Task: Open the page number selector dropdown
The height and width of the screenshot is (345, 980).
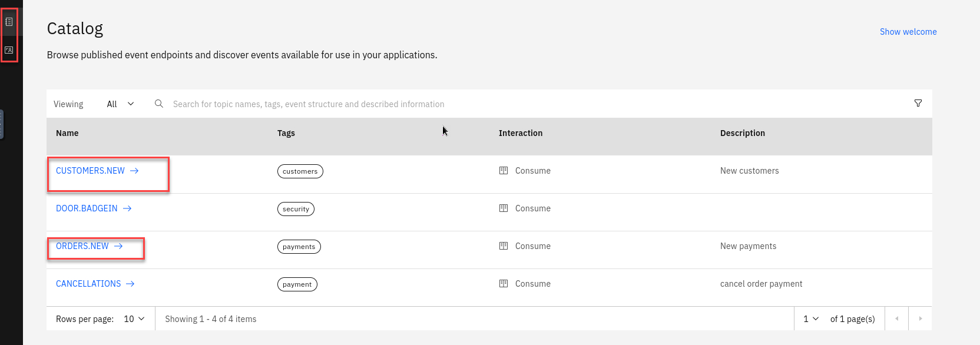Action: [x=811, y=319]
